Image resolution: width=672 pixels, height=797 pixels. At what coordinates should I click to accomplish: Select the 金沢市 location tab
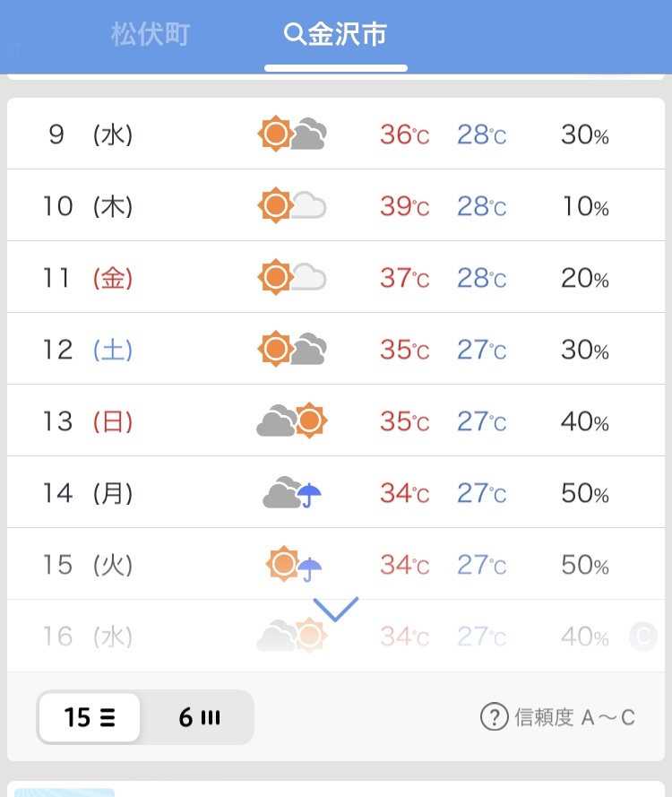tap(336, 35)
